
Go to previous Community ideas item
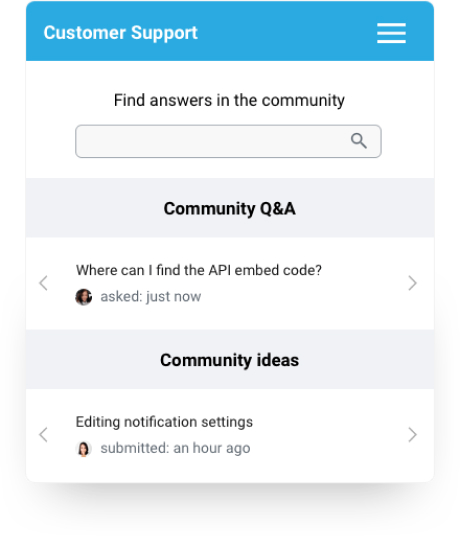(x=44, y=435)
